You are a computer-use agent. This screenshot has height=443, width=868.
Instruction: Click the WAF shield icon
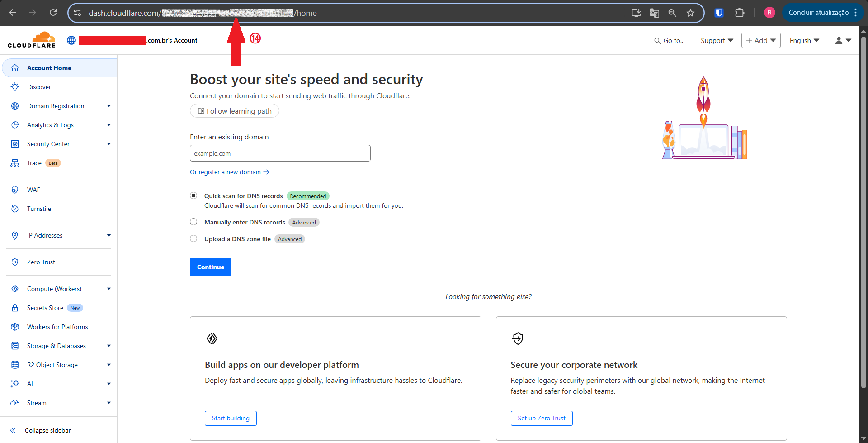[x=15, y=190]
